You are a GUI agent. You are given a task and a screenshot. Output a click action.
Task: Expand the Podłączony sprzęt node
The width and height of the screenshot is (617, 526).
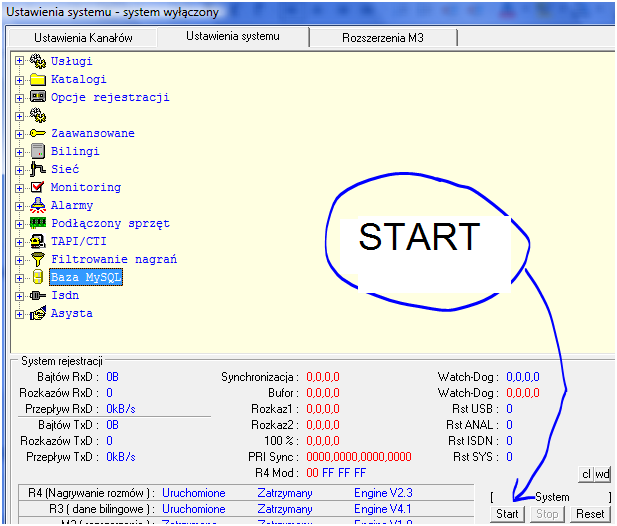(x=19, y=224)
